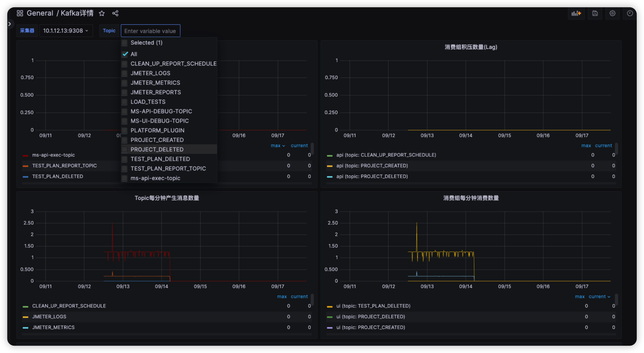Image resolution: width=644 pixels, height=353 pixels.
Task: Toggle ui (topic: PROJECT_DELETED) legend series
Action: (x=371, y=317)
